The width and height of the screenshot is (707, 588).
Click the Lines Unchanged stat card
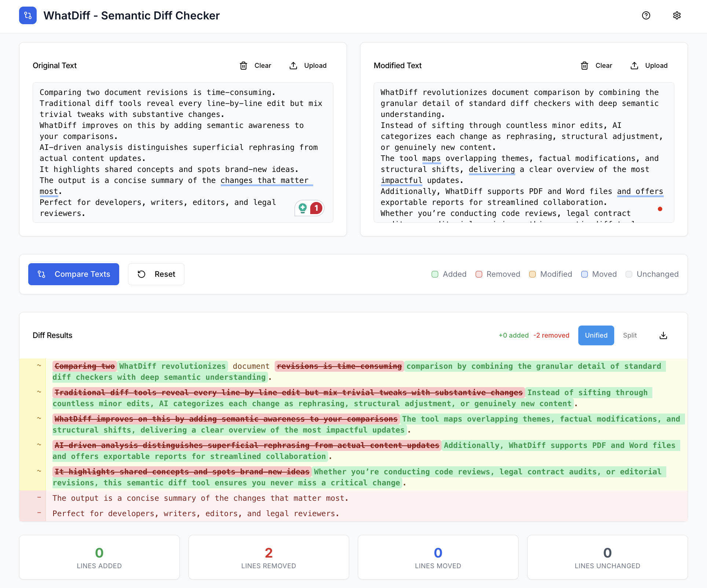pos(608,557)
